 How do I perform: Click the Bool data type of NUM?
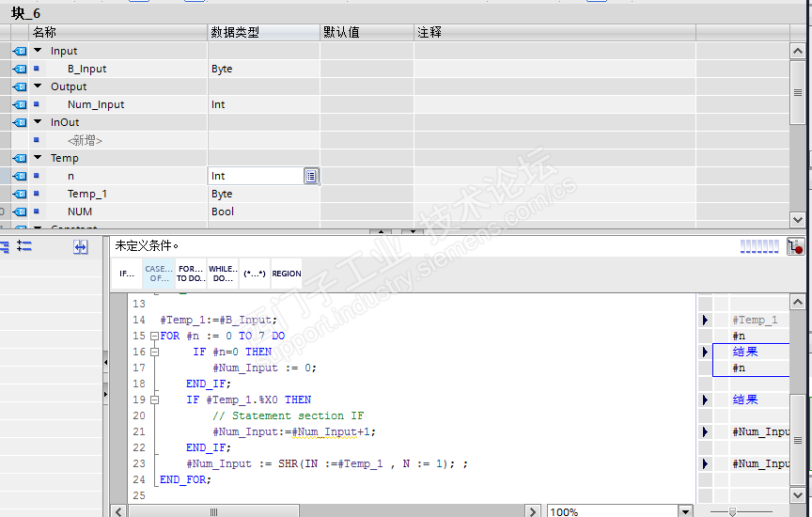coord(223,211)
